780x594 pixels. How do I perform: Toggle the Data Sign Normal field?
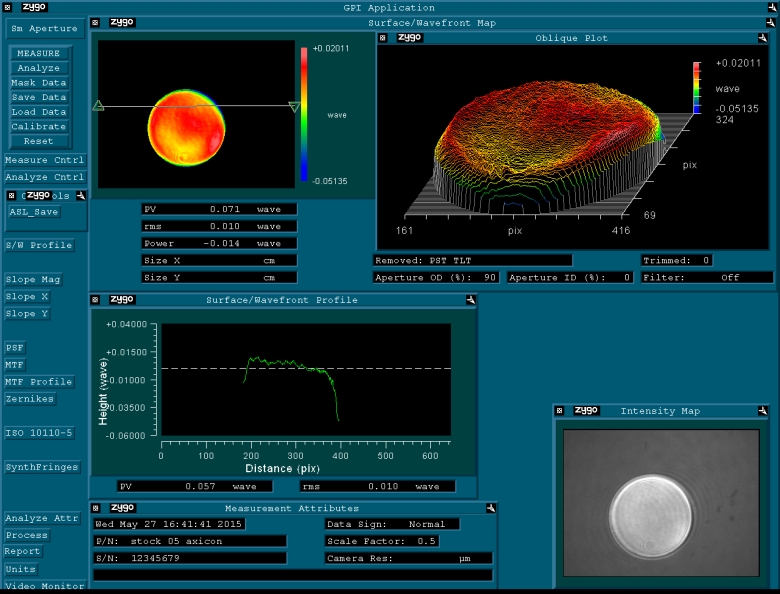point(391,524)
